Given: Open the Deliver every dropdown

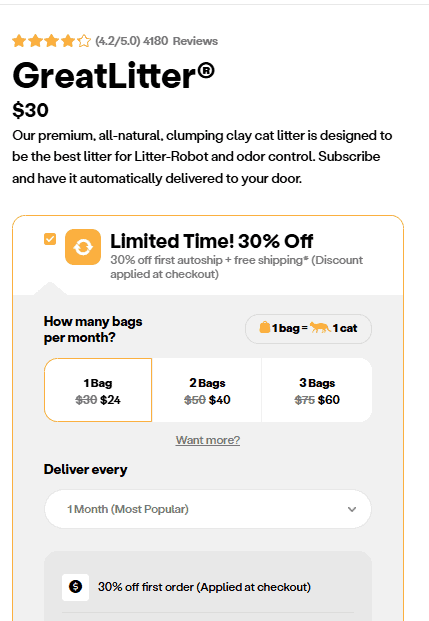Looking at the screenshot, I should coord(208,509).
